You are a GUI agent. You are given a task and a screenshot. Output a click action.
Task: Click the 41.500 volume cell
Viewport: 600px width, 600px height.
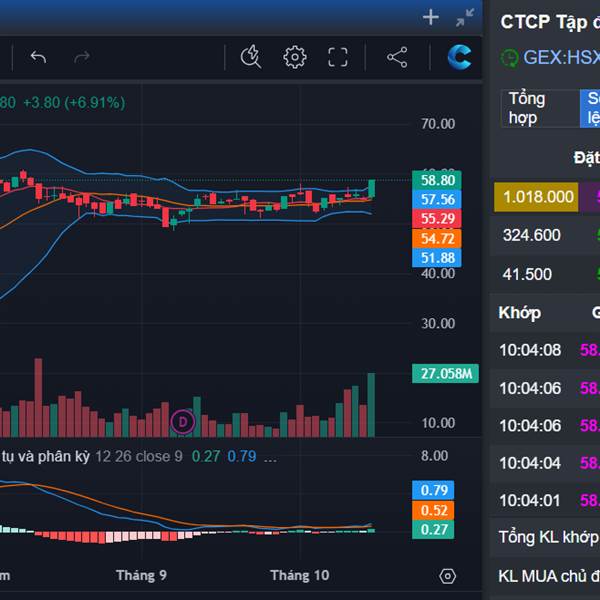[x=527, y=274]
